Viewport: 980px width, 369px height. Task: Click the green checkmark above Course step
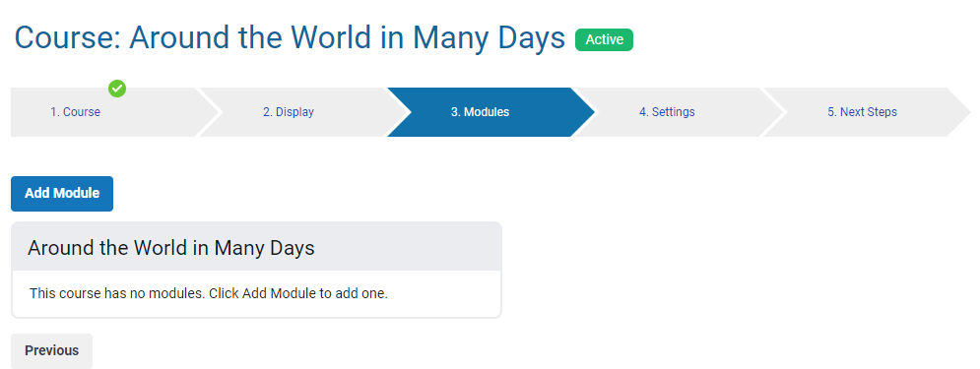[x=117, y=88]
